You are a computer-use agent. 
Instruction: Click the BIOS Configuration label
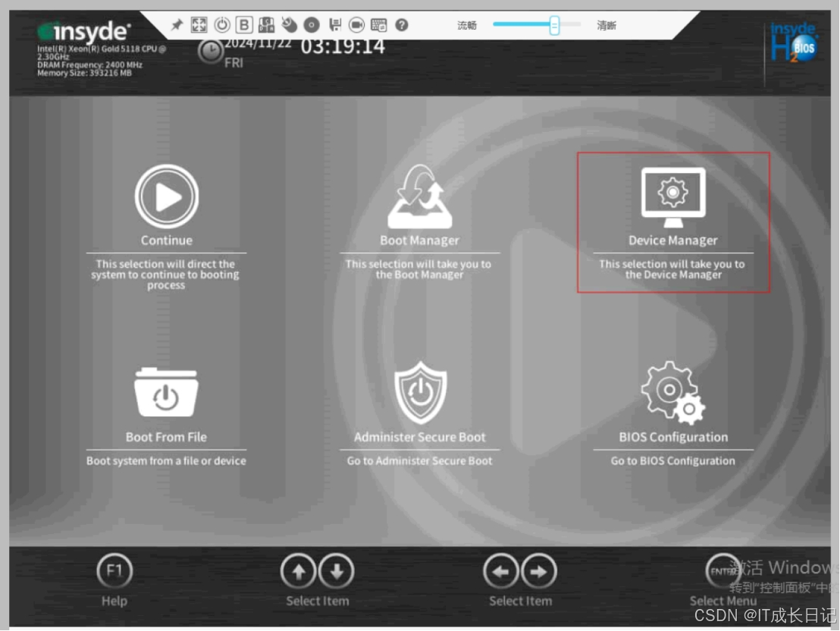(673, 437)
